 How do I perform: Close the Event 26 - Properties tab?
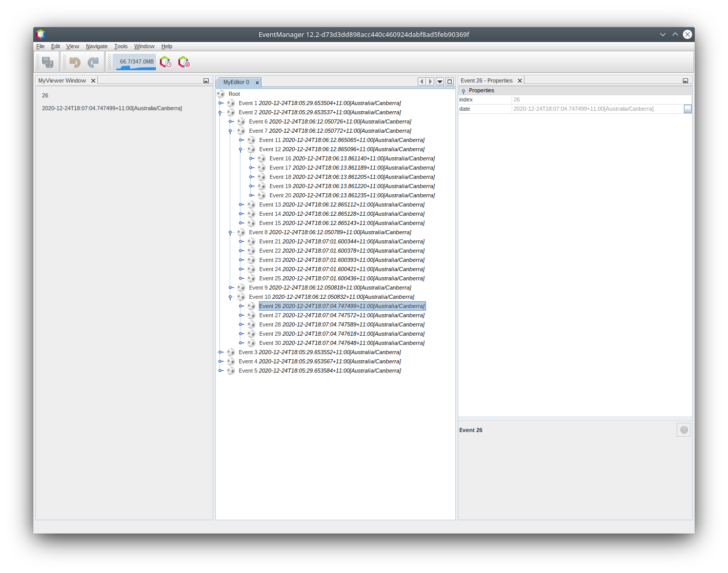(x=520, y=81)
